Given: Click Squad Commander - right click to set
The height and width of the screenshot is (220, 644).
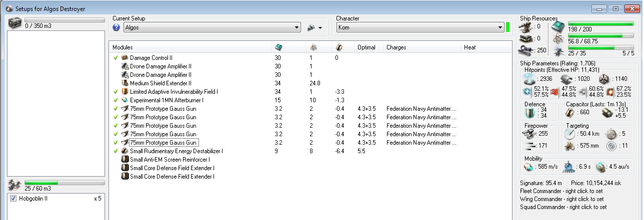Looking at the screenshot, I should 563,207.
